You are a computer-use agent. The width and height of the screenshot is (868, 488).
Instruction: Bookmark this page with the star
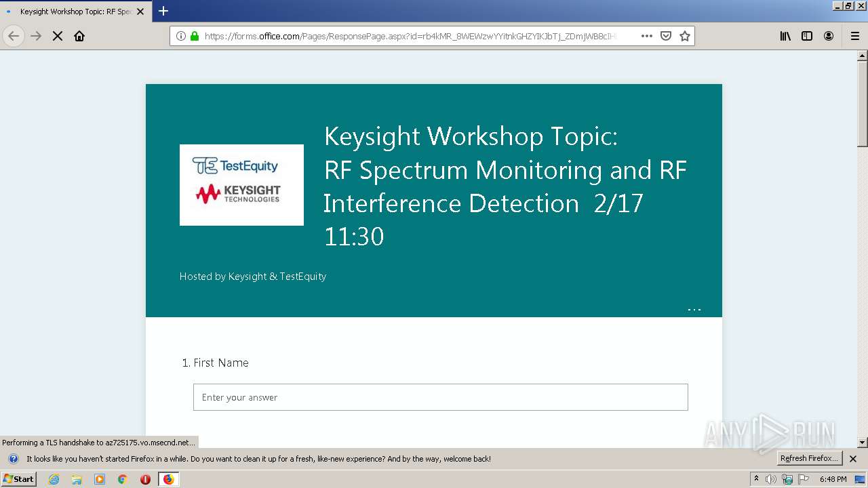point(685,36)
